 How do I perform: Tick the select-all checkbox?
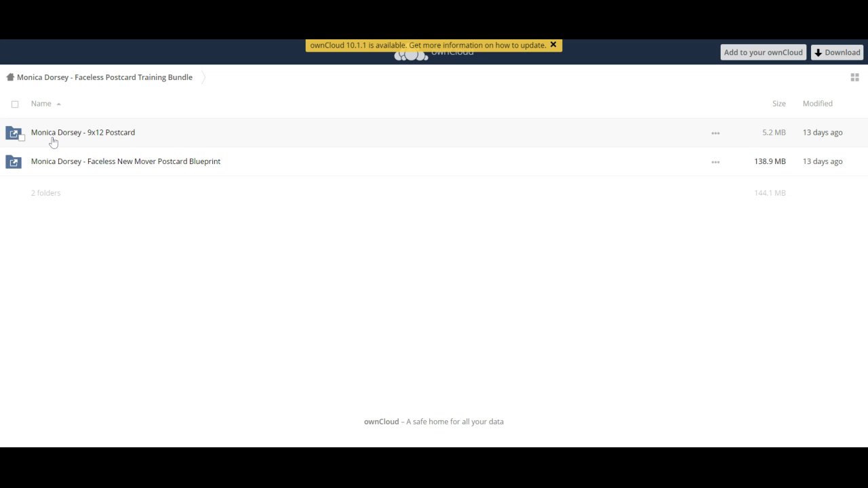tap(15, 104)
